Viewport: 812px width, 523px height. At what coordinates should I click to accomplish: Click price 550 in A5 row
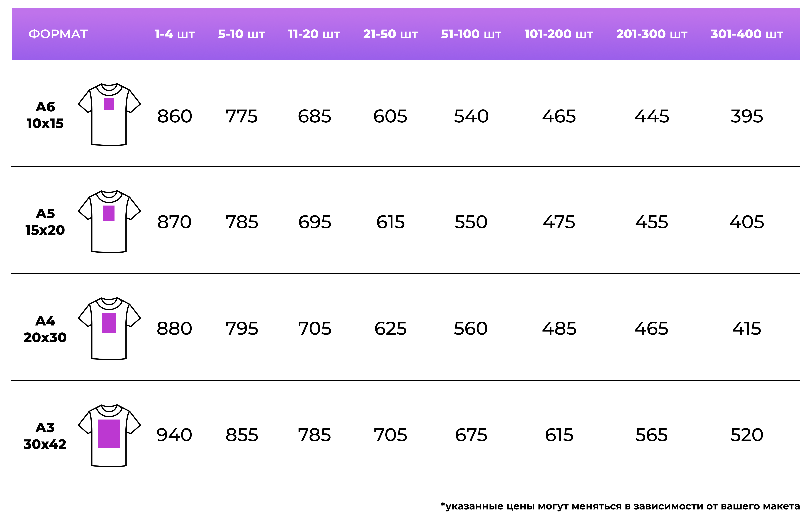coord(471,222)
